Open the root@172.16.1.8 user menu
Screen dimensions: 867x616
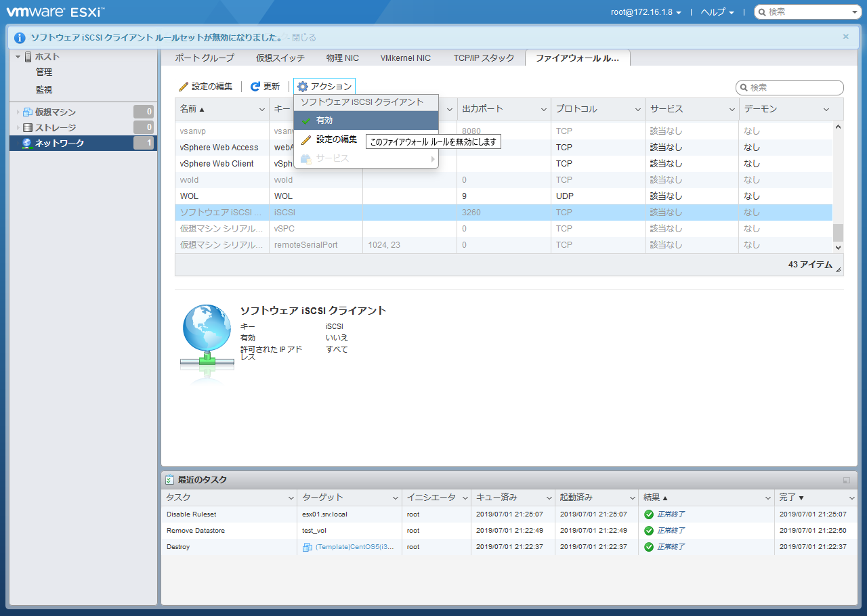point(646,12)
